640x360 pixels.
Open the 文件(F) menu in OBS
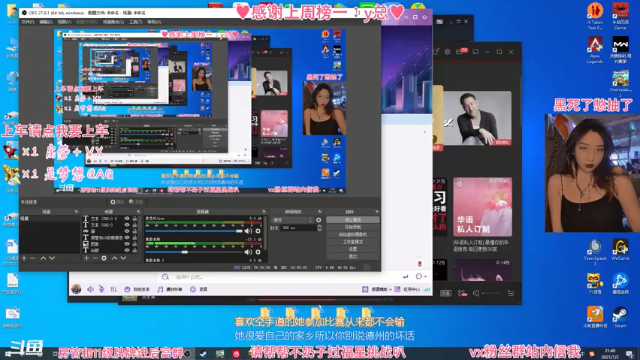pos(28,22)
